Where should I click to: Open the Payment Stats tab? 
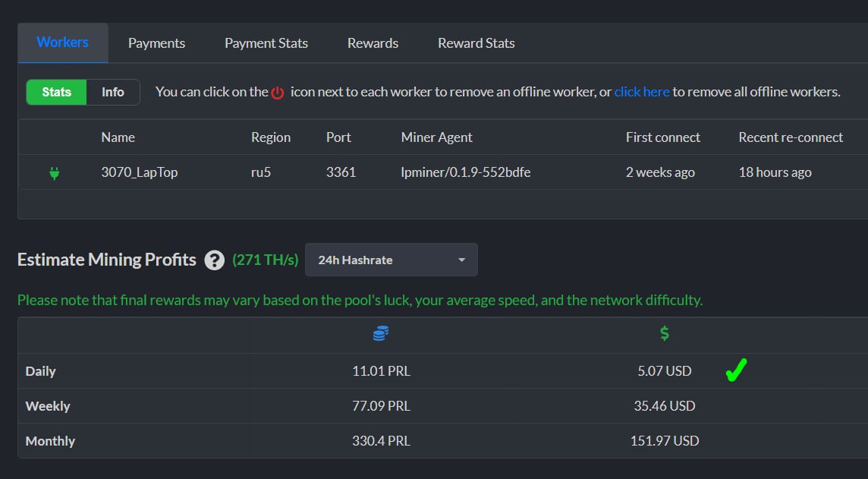pos(266,43)
